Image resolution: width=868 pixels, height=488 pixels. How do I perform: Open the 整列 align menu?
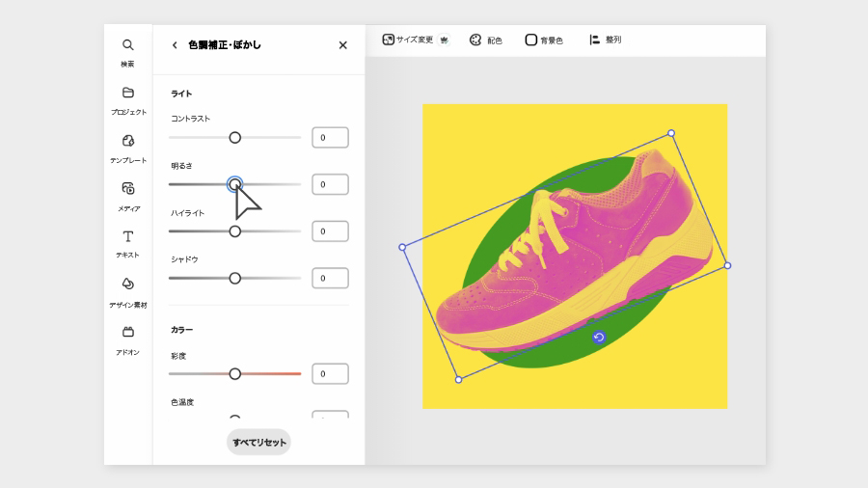tap(605, 41)
